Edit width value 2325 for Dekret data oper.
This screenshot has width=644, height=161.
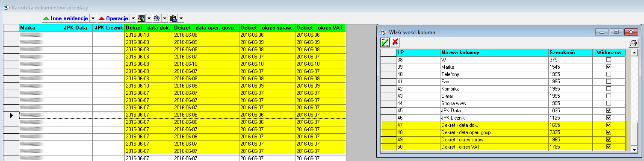click(x=570, y=132)
